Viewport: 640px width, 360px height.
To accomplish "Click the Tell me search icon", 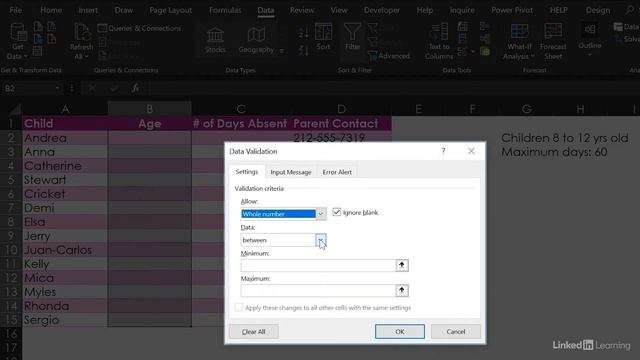I will 629,10.
